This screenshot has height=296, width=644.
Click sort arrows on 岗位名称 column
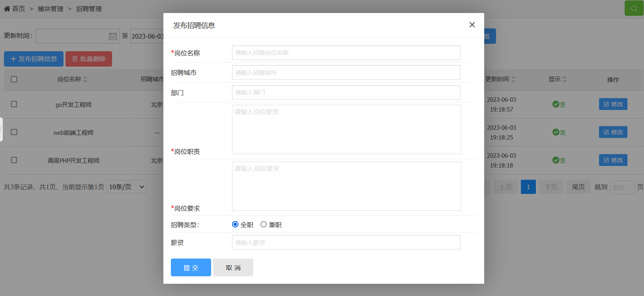(x=85, y=80)
